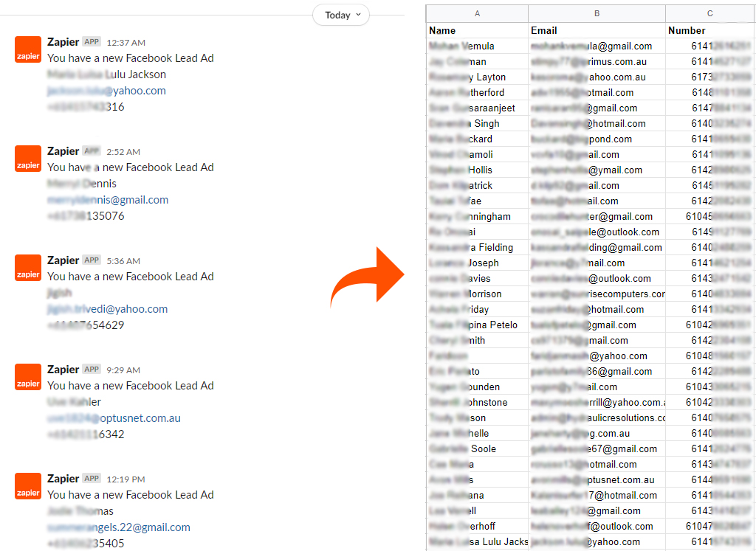756x551 pixels.
Task: Select the email cell ending in er@gmail.com
Action: (597, 217)
